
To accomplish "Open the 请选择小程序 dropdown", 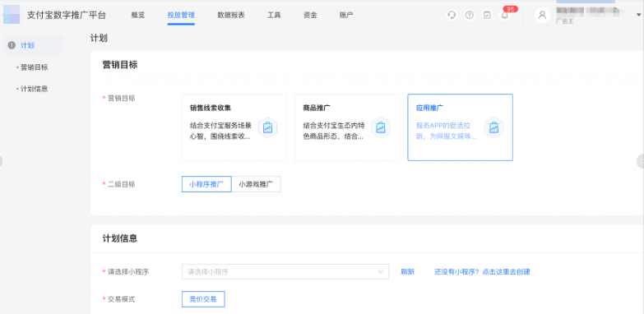I will (x=285, y=272).
